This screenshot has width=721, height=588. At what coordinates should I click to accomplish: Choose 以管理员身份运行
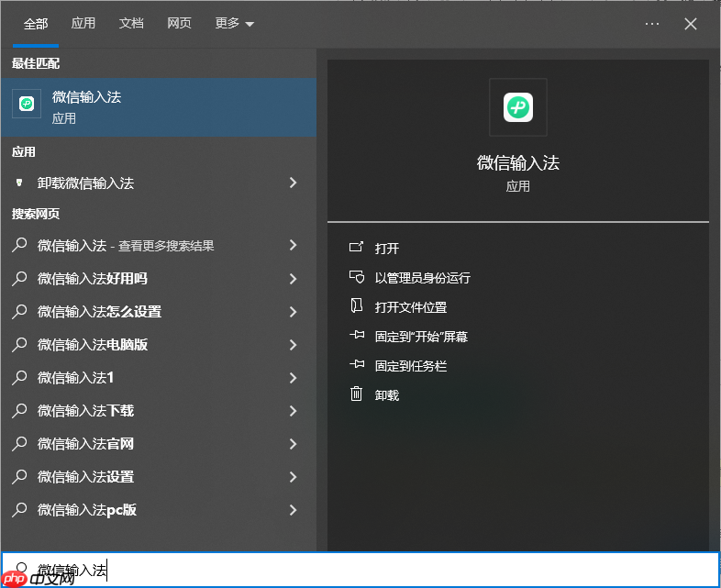click(422, 278)
